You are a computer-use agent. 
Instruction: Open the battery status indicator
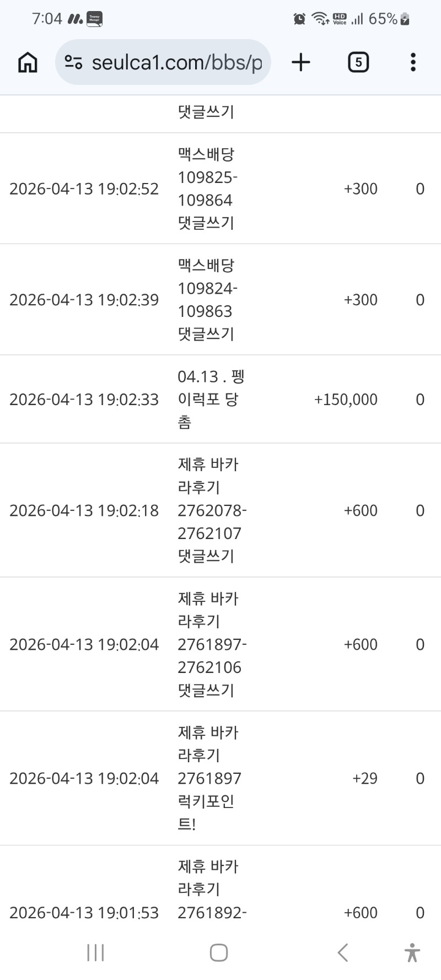[405, 19]
